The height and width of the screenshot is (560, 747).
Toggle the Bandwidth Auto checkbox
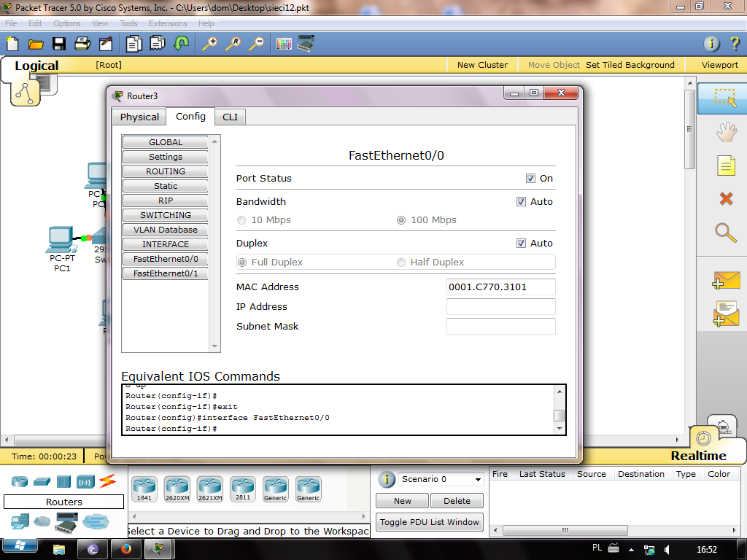(x=521, y=201)
